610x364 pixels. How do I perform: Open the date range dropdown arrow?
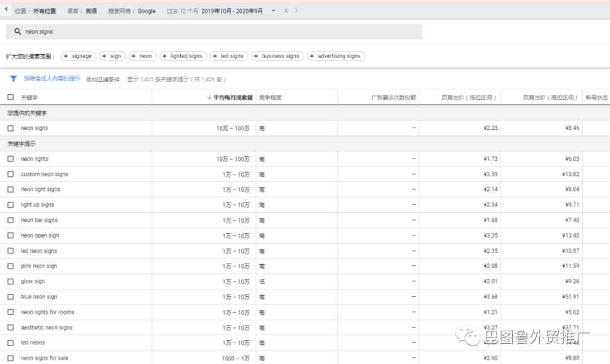273,11
